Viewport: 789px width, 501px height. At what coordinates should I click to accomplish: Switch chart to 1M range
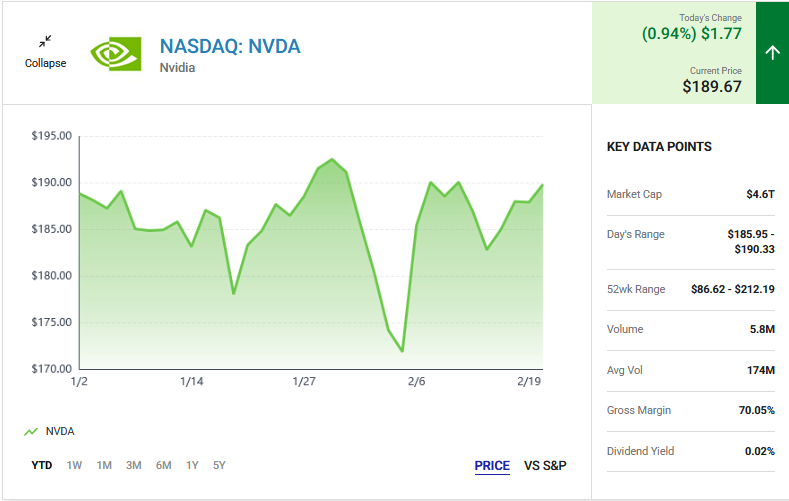point(104,465)
